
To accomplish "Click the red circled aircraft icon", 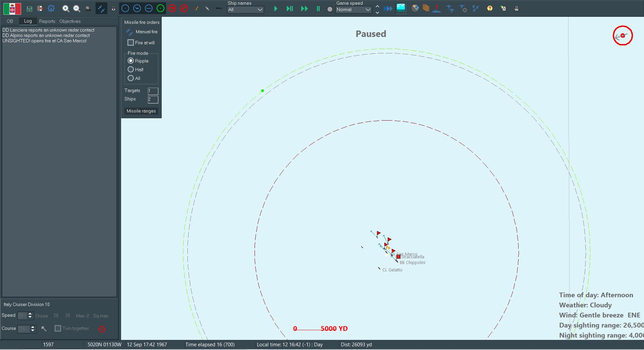I will coord(172,9).
